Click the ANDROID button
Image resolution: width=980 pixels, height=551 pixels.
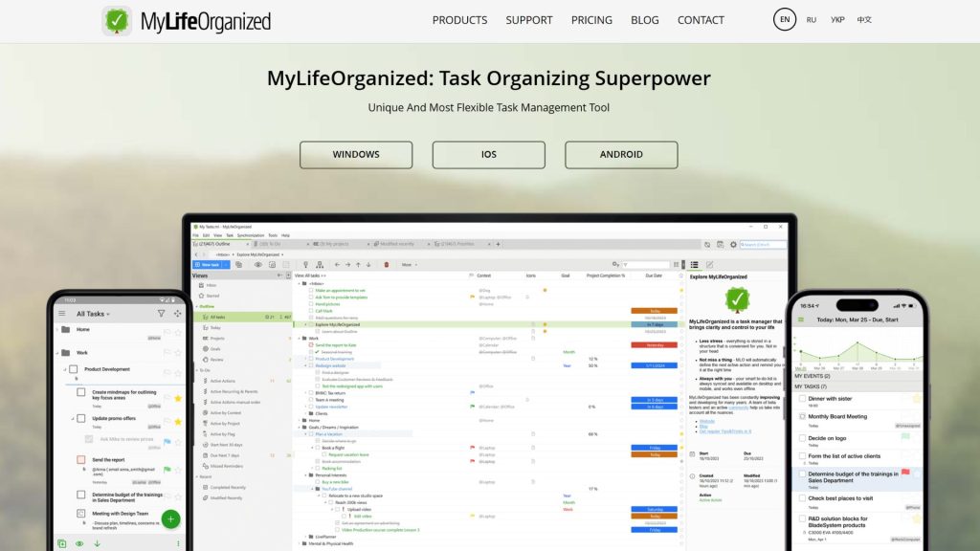tap(621, 154)
